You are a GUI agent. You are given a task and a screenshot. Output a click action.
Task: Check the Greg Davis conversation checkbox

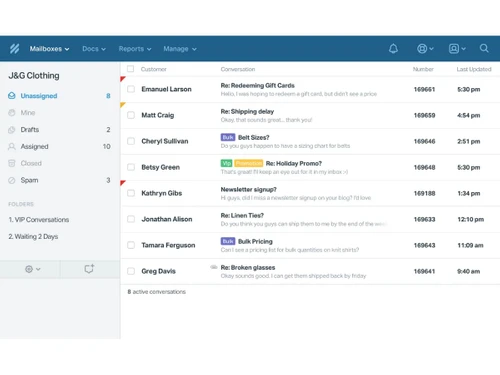pyautogui.click(x=131, y=271)
